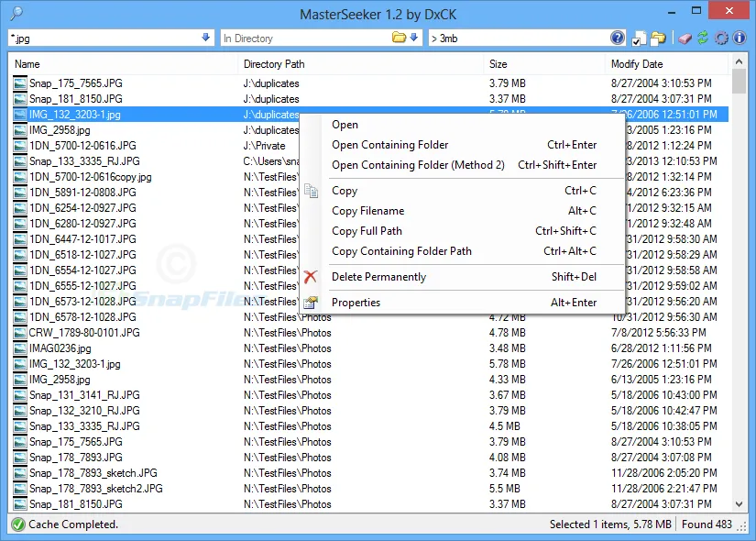Viewport: 756px width, 541px height.
Task: Open Properties from the context menu
Action: point(463,303)
